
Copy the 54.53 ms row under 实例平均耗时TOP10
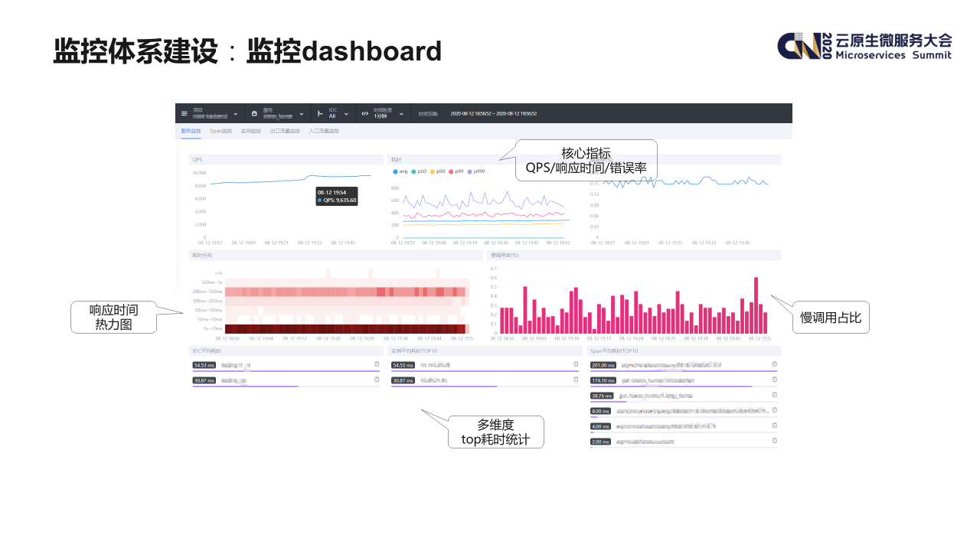point(577,364)
